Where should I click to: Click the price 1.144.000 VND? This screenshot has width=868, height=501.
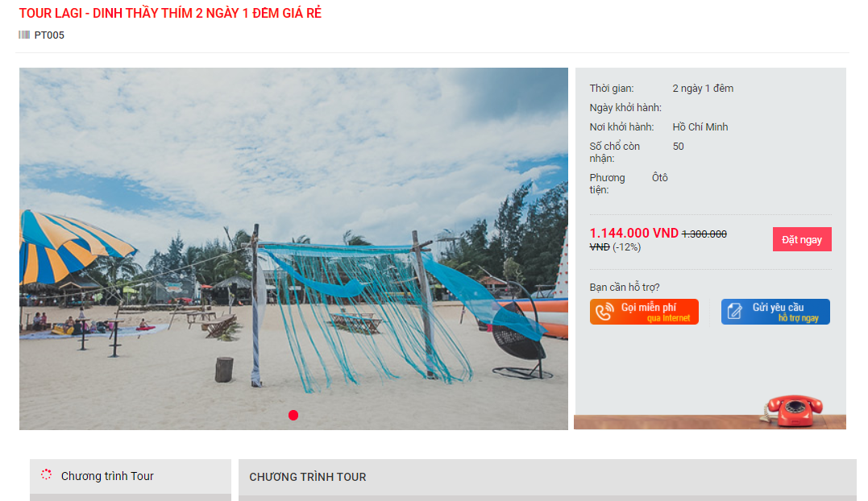click(633, 234)
